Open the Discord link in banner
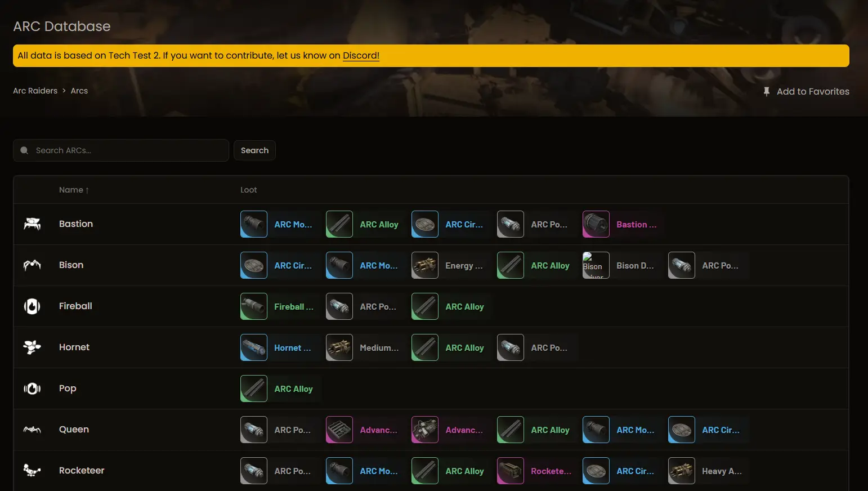This screenshot has height=491, width=868. click(361, 55)
